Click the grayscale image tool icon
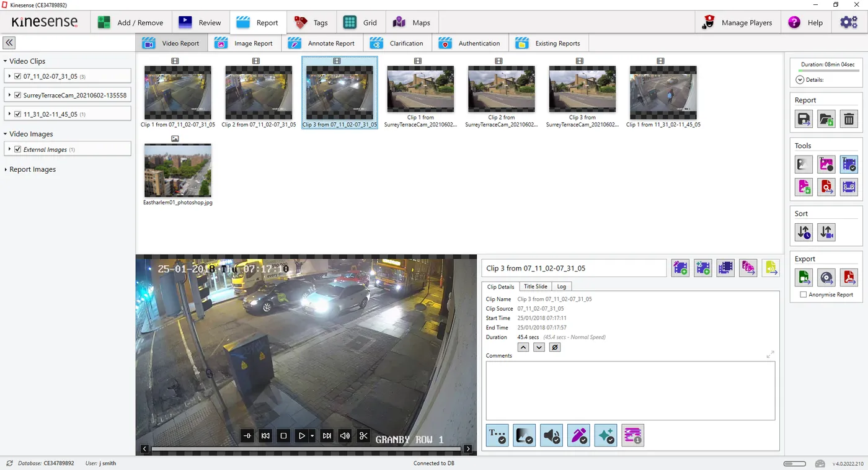This screenshot has height=470, width=868. pyautogui.click(x=804, y=164)
